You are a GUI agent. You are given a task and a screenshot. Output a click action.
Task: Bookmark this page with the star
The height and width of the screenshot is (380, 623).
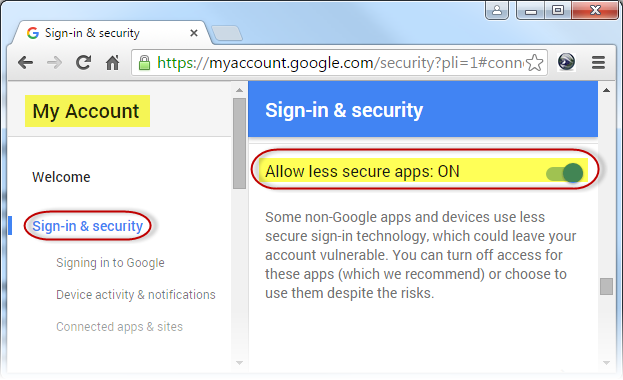[534, 63]
